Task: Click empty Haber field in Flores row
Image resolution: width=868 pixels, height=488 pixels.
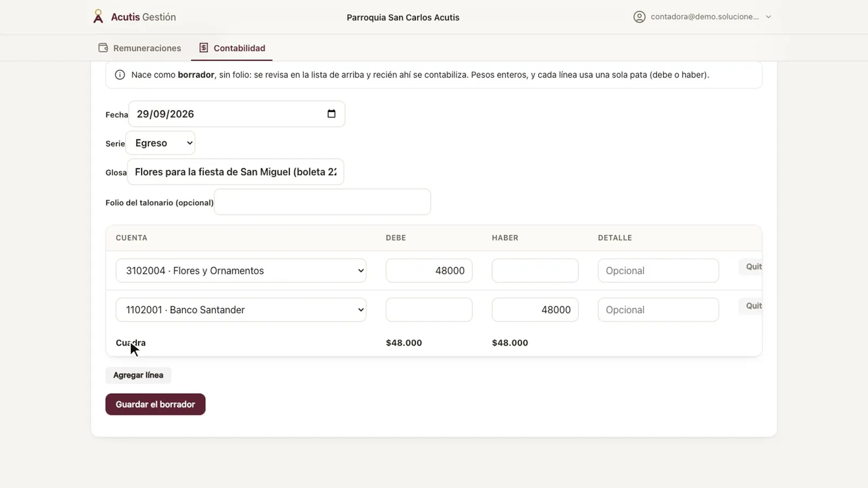Action: 535,271
